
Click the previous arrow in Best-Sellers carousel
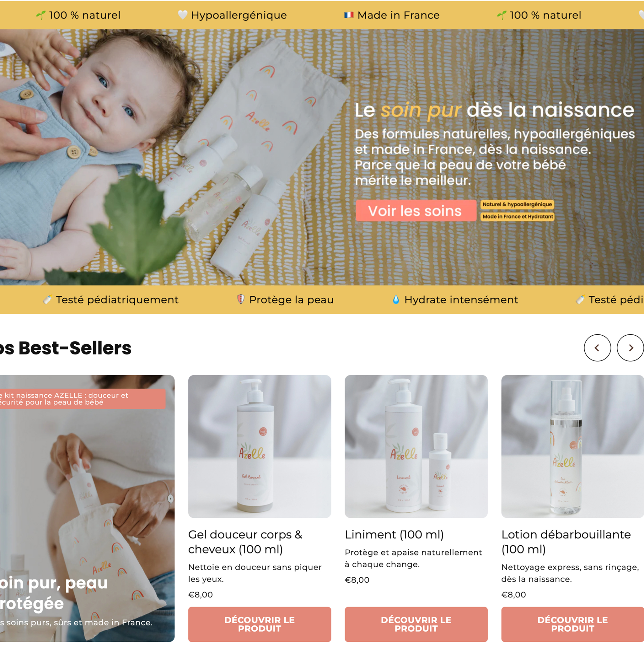(597, 348)
